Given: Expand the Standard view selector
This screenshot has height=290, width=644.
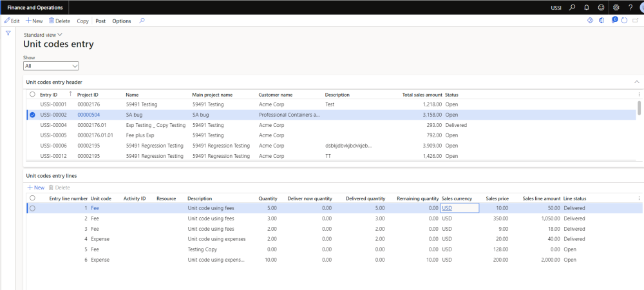Looking at the screenshot, I should (x=43, y=35).
